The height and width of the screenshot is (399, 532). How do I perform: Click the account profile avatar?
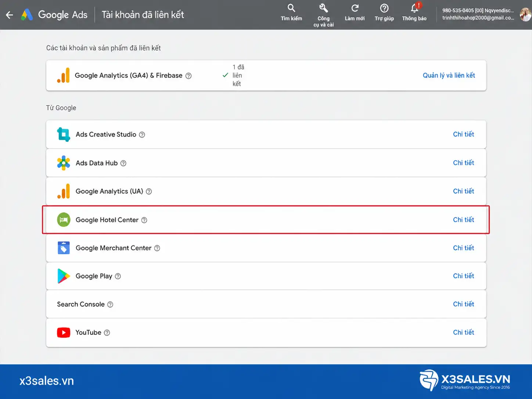[525, 14]
